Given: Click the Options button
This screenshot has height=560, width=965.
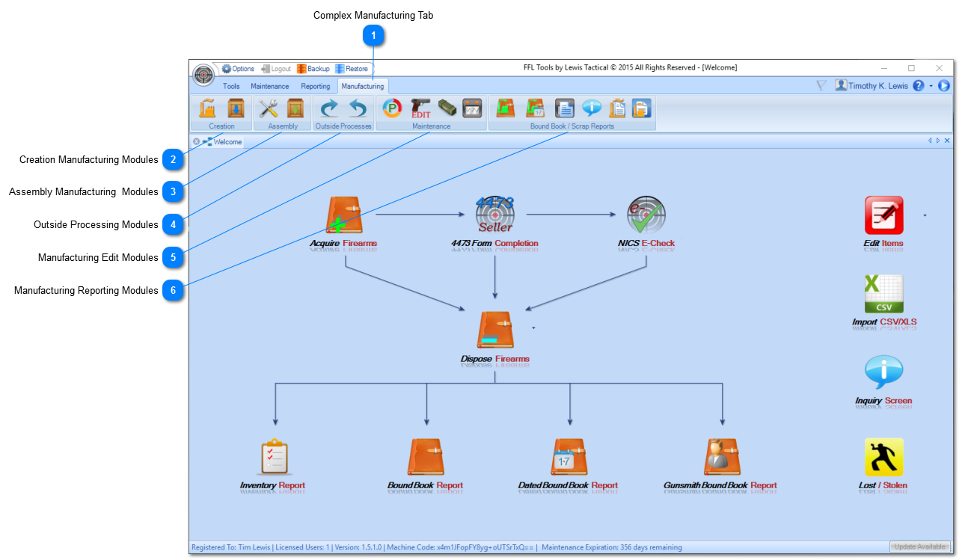Looking at the screenshot, I should tap(239, 69).
